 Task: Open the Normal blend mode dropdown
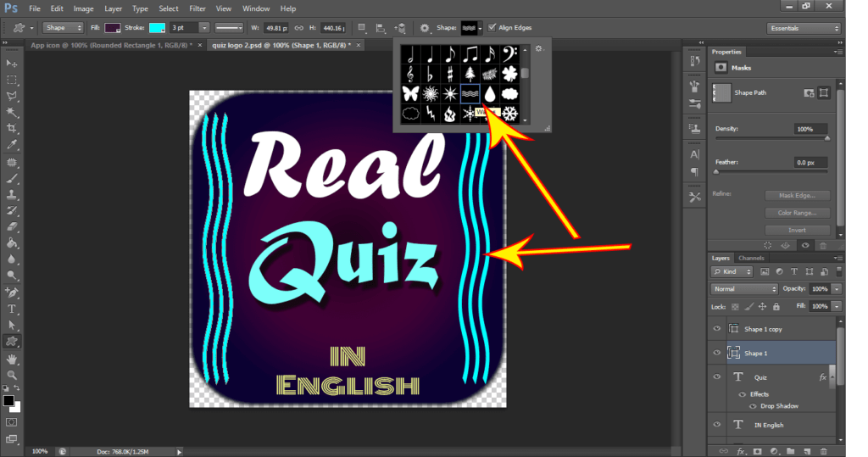pos(744,289)
